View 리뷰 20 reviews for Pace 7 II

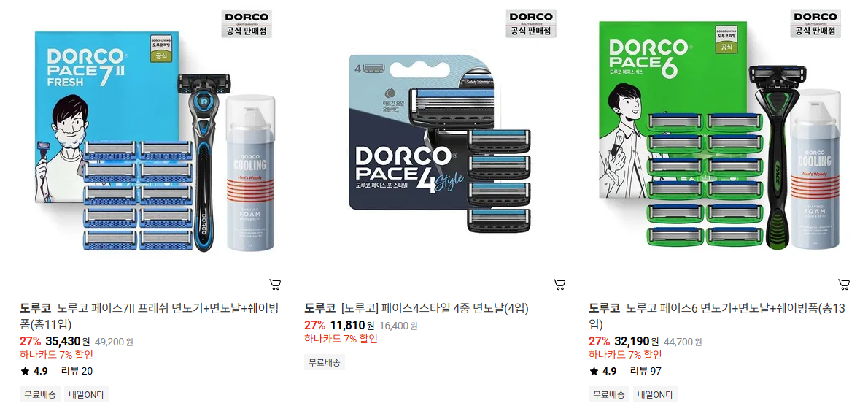pyautogui.click(x=77, y=372)
